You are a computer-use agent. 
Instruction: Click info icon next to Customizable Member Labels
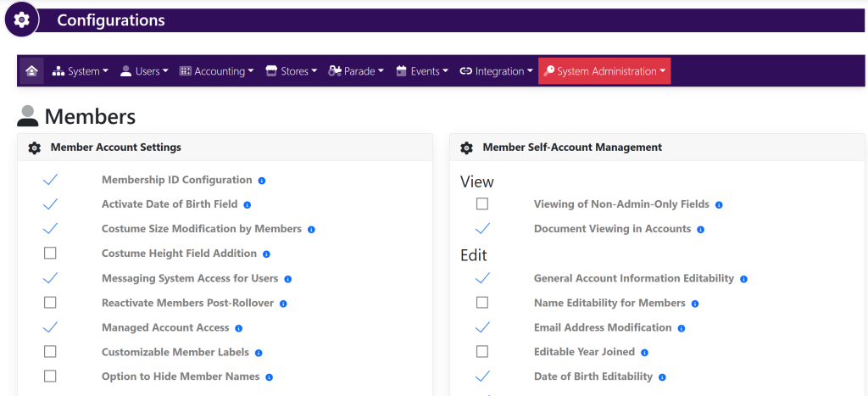tap(259, 353)
